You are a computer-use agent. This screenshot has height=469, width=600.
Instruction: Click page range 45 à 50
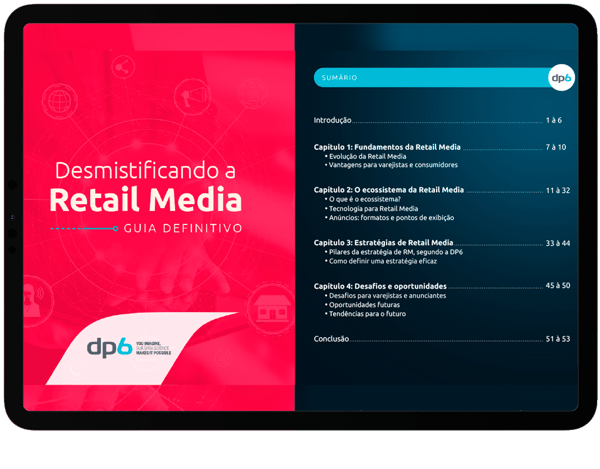(558, 285)
